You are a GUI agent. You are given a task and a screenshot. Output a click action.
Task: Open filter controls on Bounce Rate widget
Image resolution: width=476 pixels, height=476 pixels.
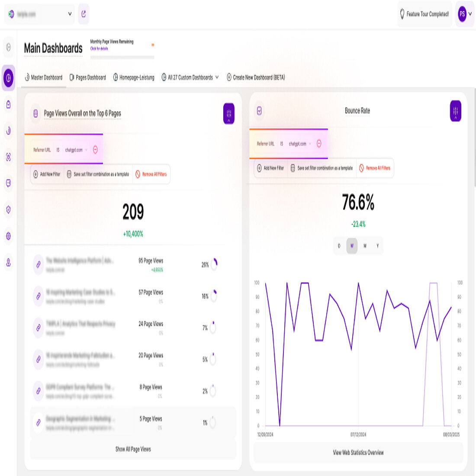(x=455, y=111)
